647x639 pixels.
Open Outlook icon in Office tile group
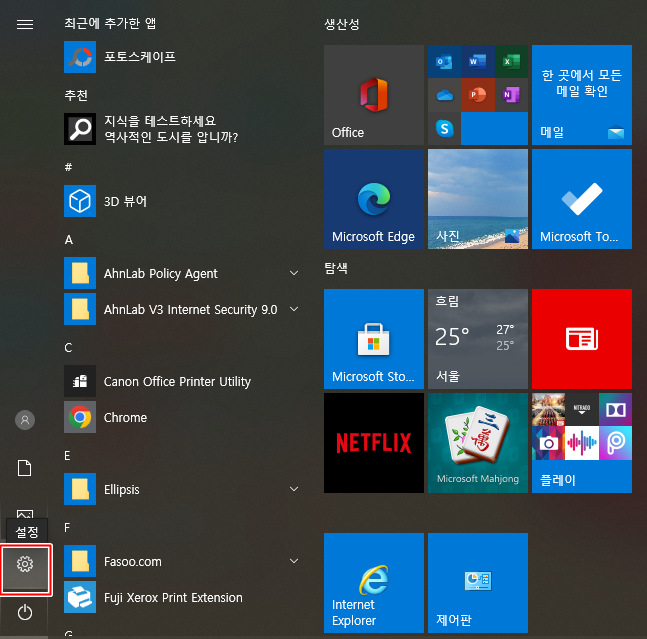click(444, 62)
